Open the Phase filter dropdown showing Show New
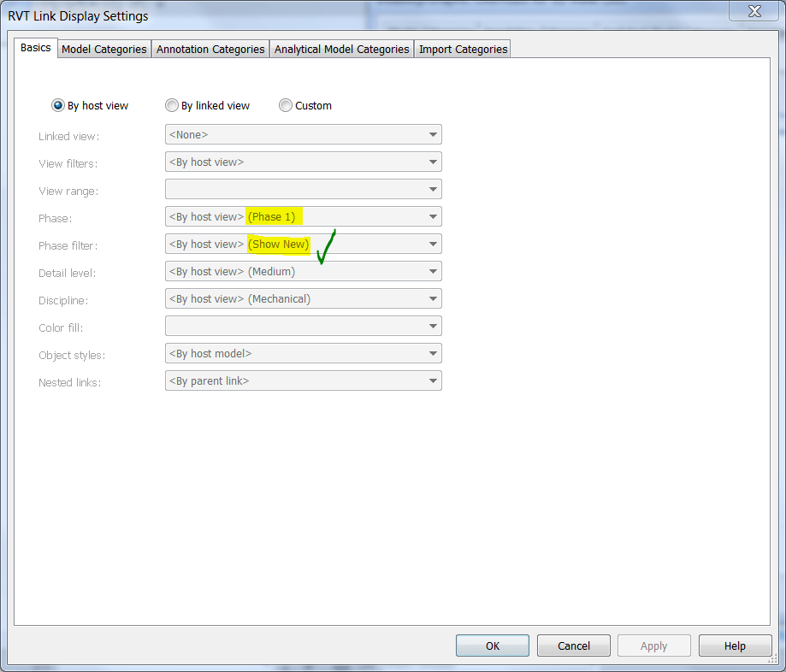The image size is (786, 672). (x=433, y=244)
